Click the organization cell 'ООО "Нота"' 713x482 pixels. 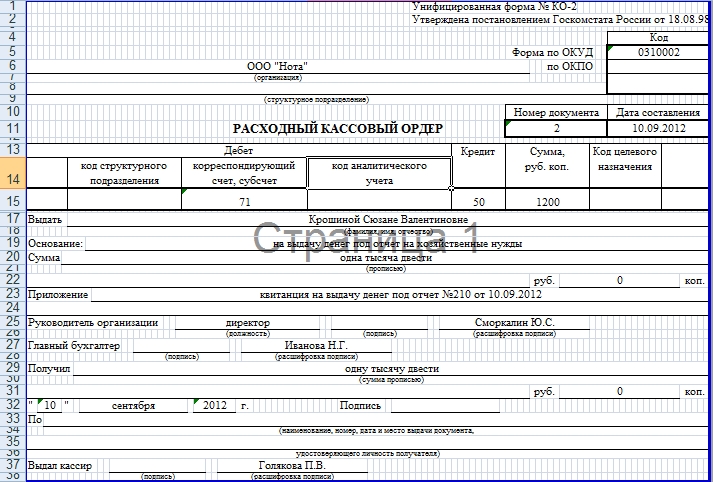(x=277, y=66)
